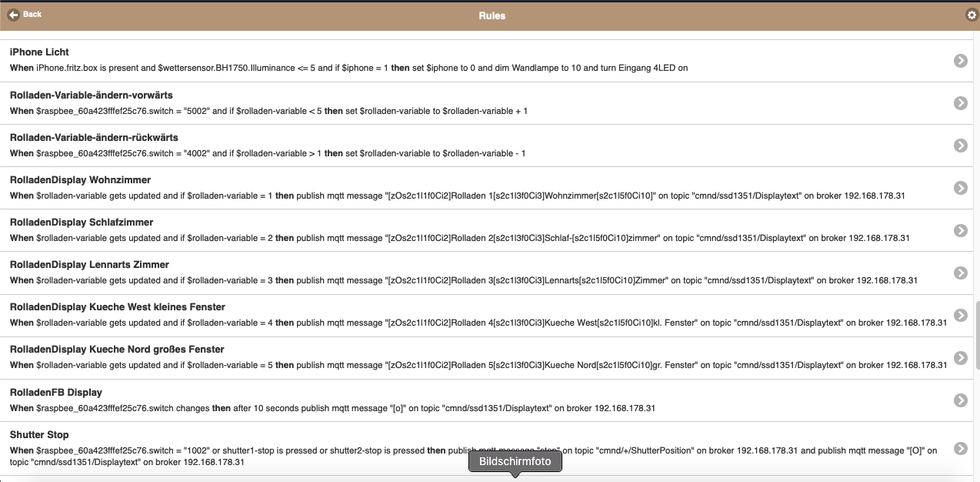Select the RolladenFB Display rule title
The image size is (980, 482).
56,392
